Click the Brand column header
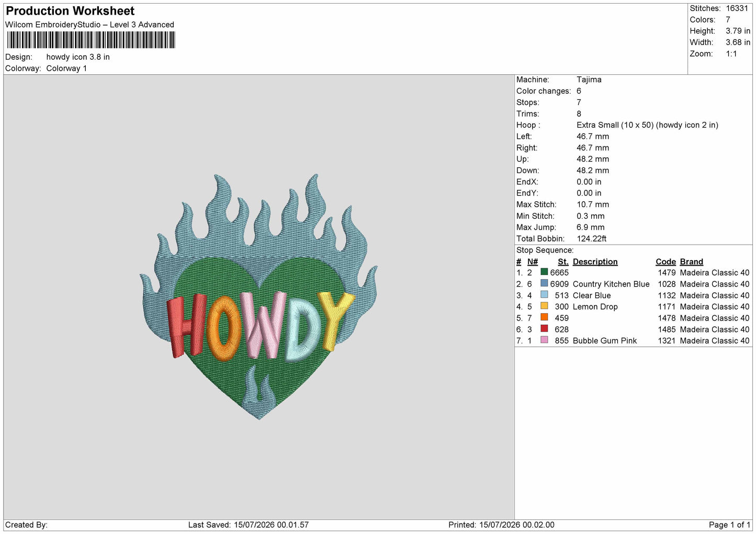Screen dimensions: 756x534 click(691, 262)
